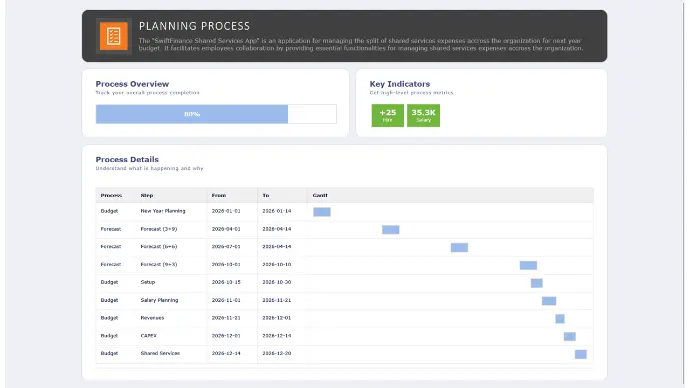This screenshot has width=690, height=388.
Task: Click the From date in the Salary Planning row
Action: (x=226, y=300)
